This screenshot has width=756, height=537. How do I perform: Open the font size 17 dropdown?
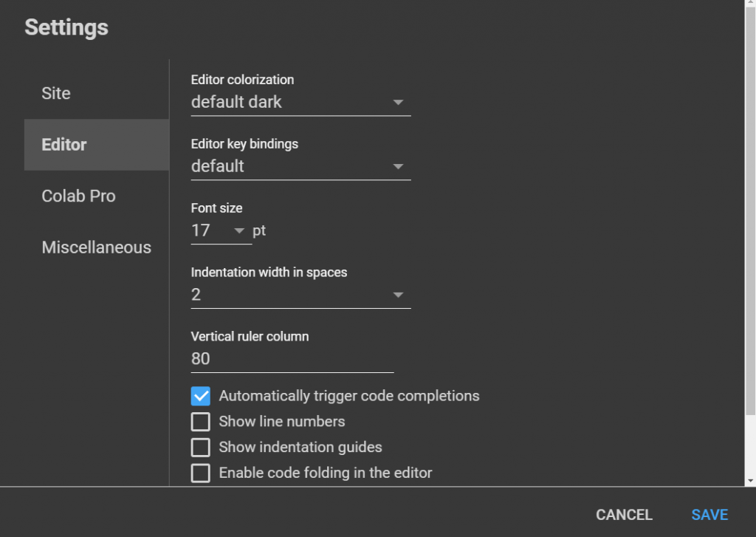coord(221,230)
